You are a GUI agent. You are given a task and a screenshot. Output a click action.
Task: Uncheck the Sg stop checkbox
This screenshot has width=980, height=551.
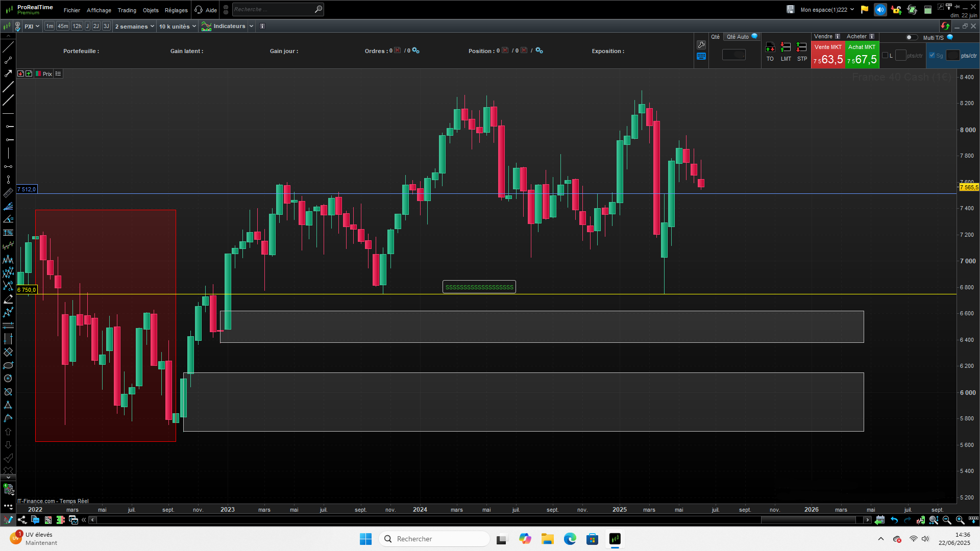point(932,56)
